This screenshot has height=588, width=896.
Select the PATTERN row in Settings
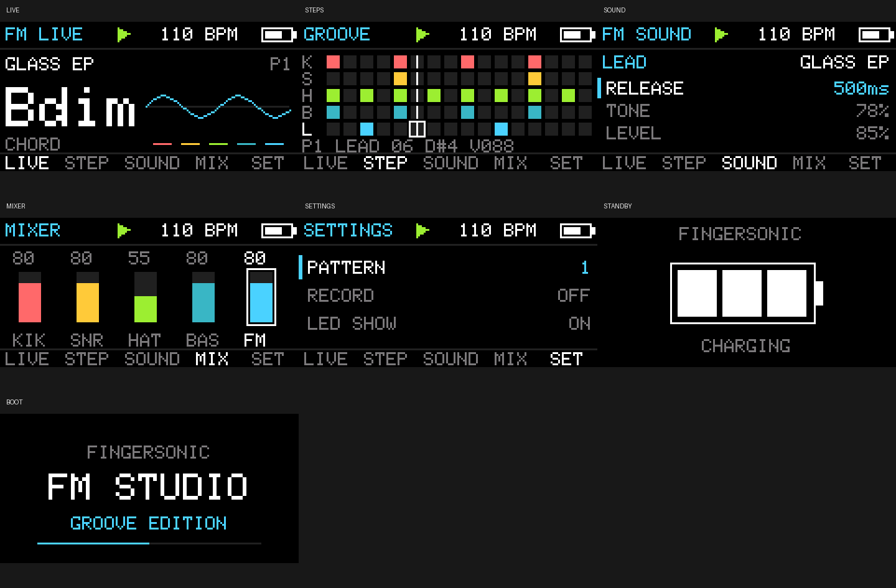click(448, 268)
